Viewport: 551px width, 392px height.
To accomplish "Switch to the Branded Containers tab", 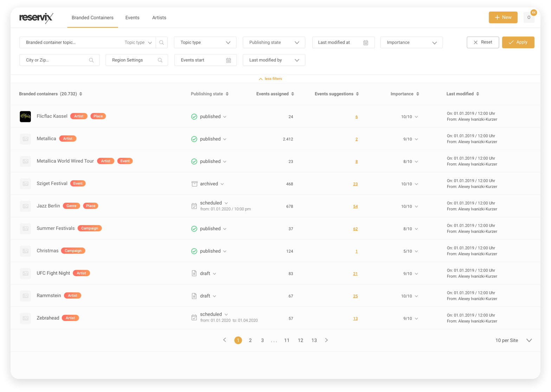I will point(92,18).
